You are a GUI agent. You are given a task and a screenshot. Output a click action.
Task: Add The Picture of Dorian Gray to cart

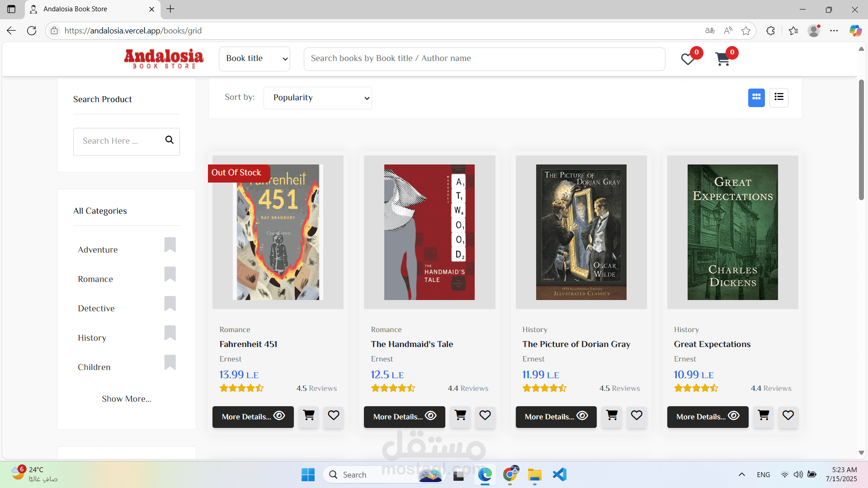click(612, 416)
